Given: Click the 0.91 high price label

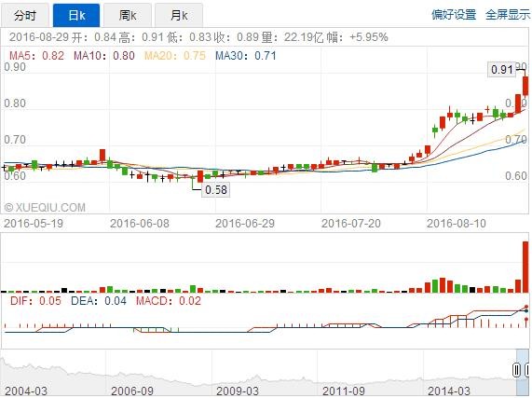Looking at the screenshot, I should click(502, 70).
